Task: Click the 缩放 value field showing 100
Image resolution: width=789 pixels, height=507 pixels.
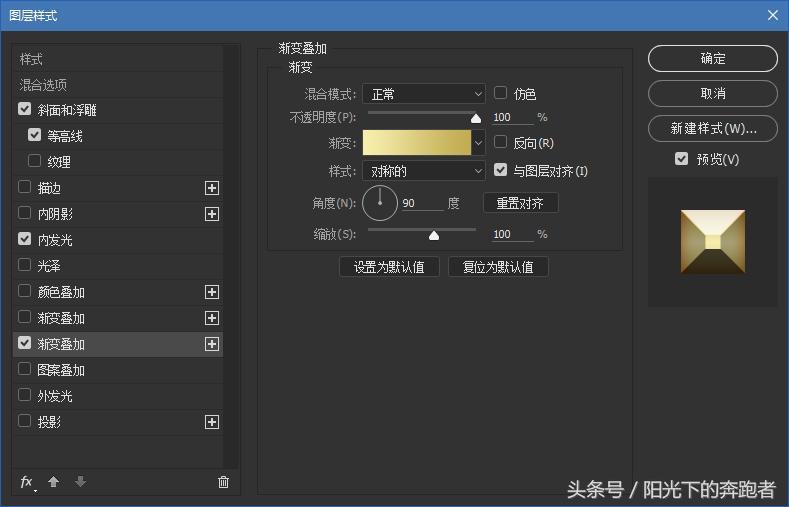Action: coord(512,234)
